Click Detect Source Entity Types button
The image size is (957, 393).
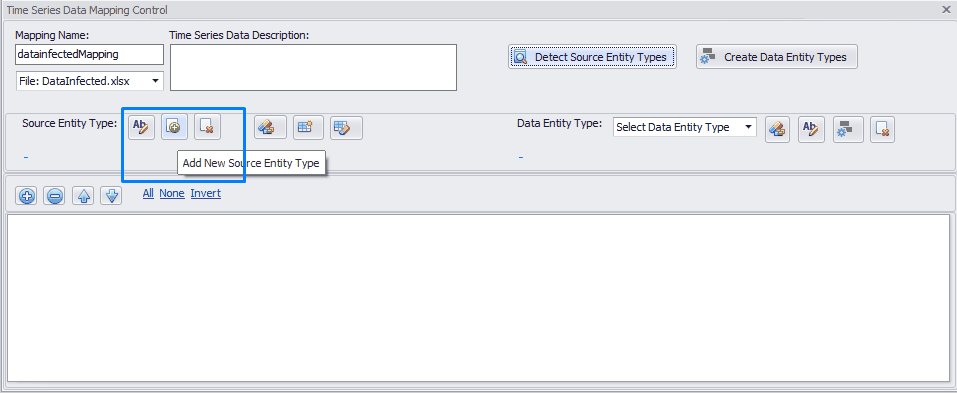[x=592, y=57]
